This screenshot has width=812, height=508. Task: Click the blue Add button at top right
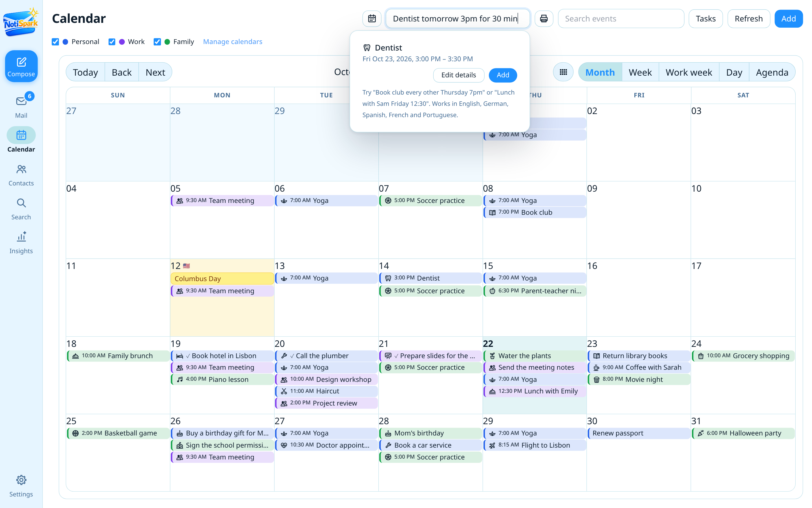pos(788,18)
